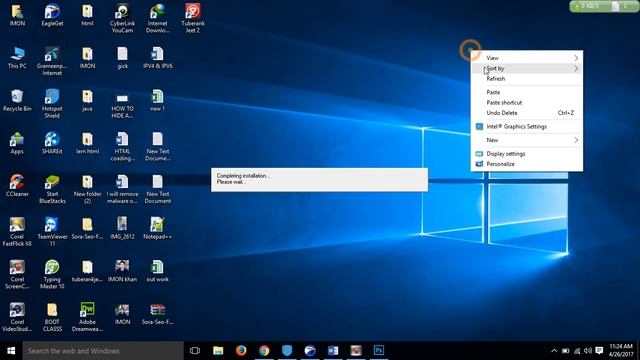The height and width of the screenshot is (360, 640).
Task: Select the BOOT CLASSS folder icon
Action: (52, 317)
